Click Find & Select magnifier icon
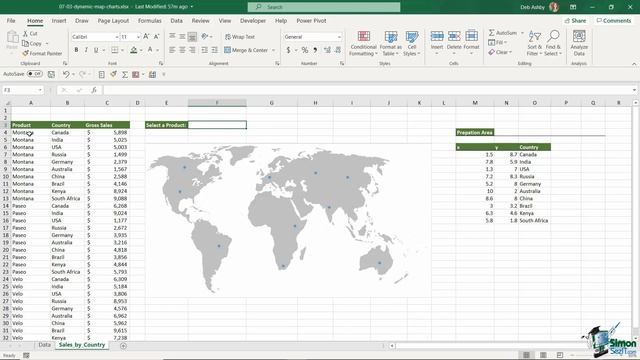The width and height of the screenshot is (640, 360). (553, 43)
